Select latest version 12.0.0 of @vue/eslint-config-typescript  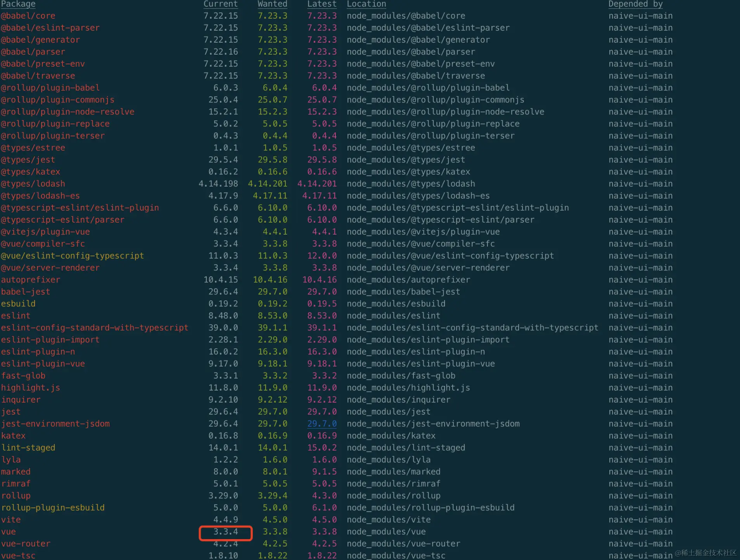[x=322, y=256]
